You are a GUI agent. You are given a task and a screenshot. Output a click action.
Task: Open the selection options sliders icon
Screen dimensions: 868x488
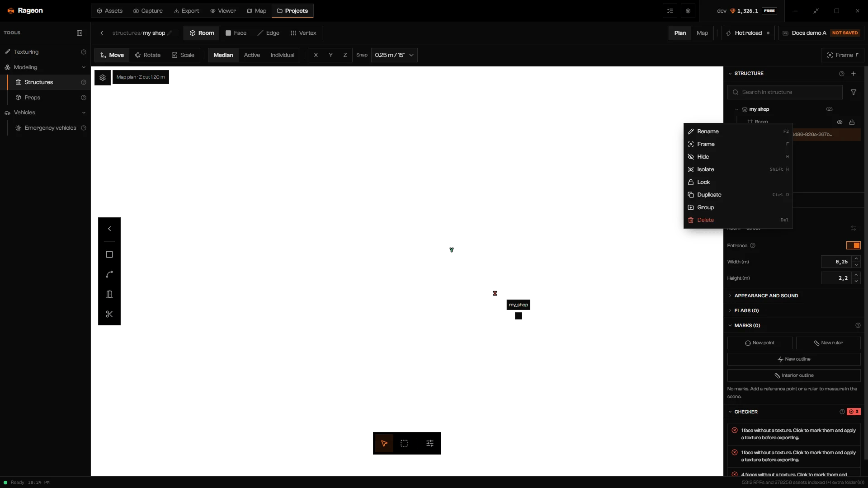click(430, 443)
